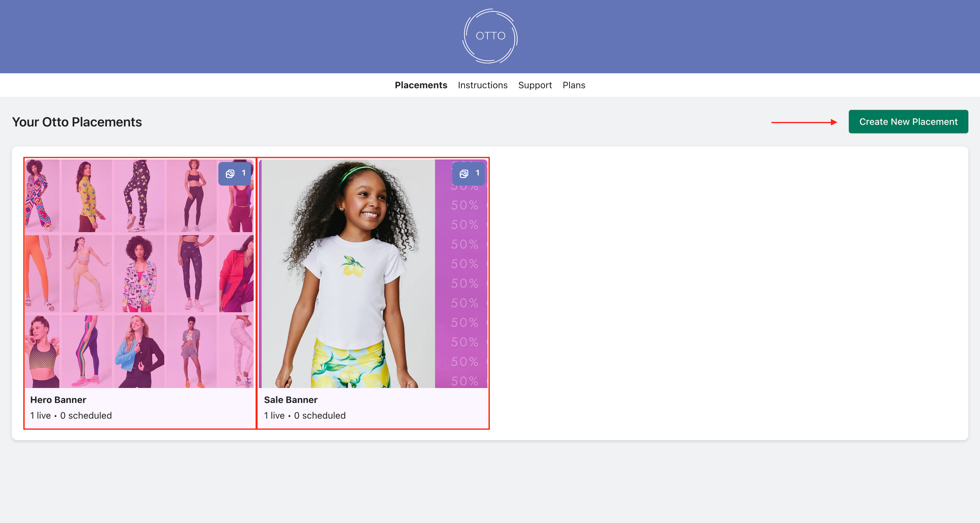The image size is (980, 523).
Task: Click the number 1 on Hero Banner badge
Action: point(243,173)
